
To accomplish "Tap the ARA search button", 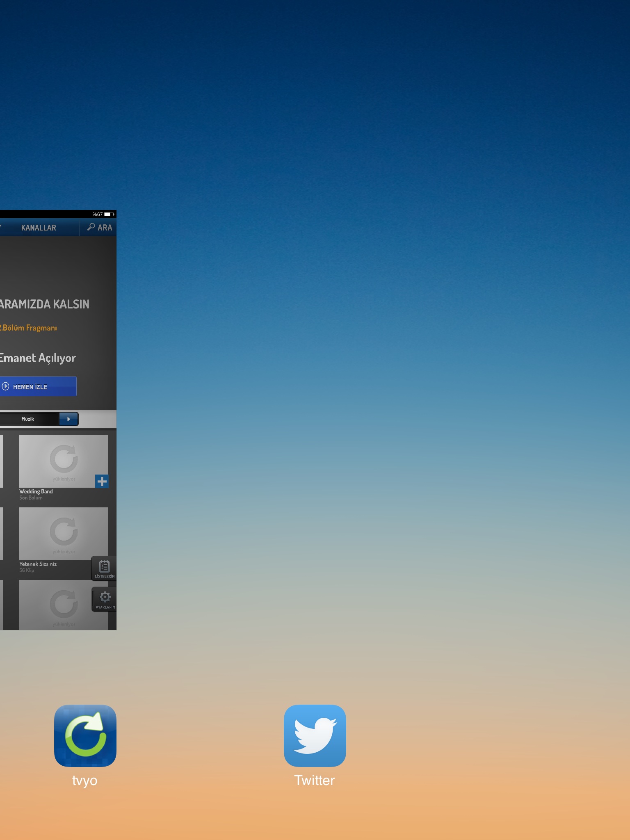I will (x=99, y=227).
